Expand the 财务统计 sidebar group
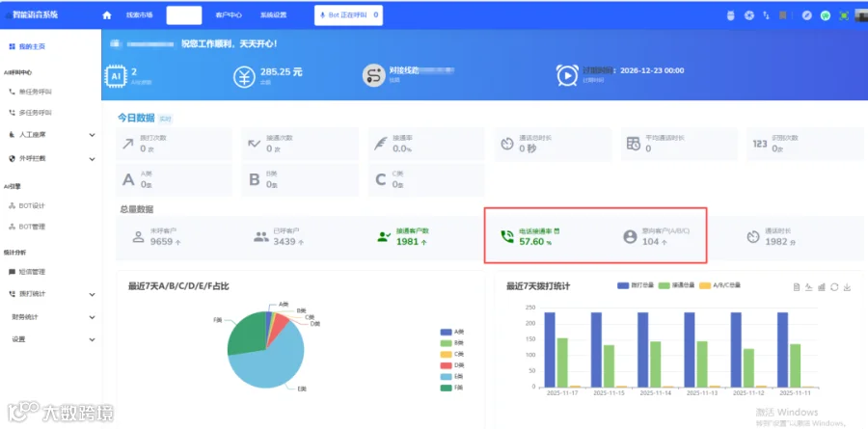Screen dimensions: 868x429 pos(51,317)
